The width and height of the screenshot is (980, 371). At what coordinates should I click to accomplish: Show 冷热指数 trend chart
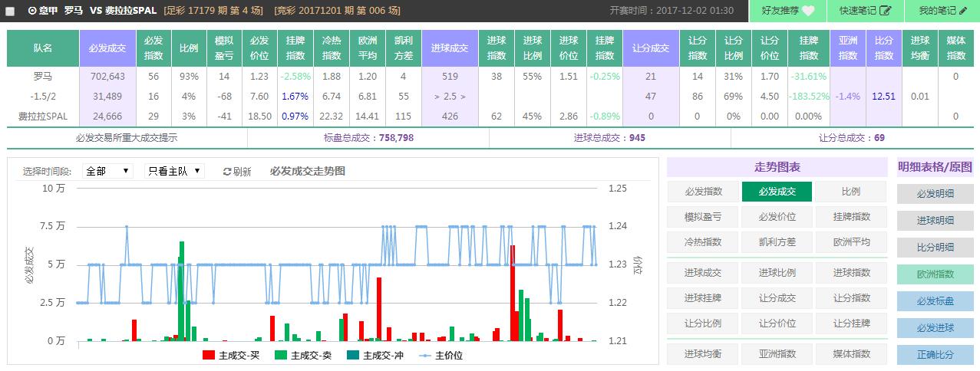(704, 241)
